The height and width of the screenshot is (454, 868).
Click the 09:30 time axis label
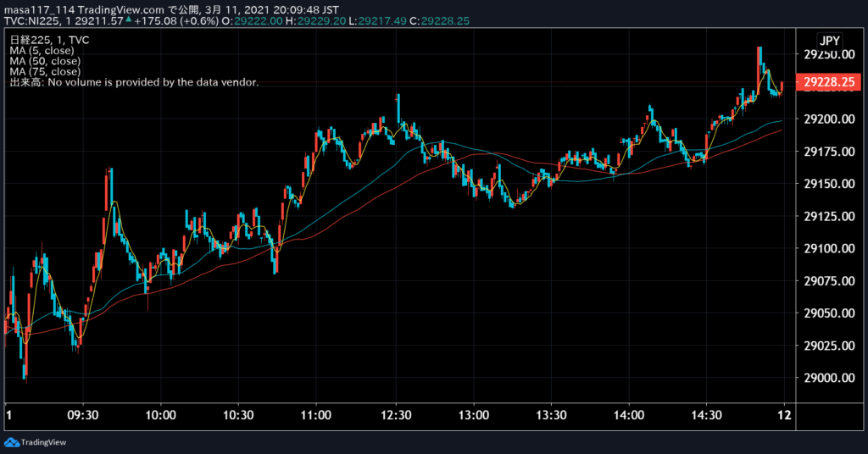click(x=83, y=415)
